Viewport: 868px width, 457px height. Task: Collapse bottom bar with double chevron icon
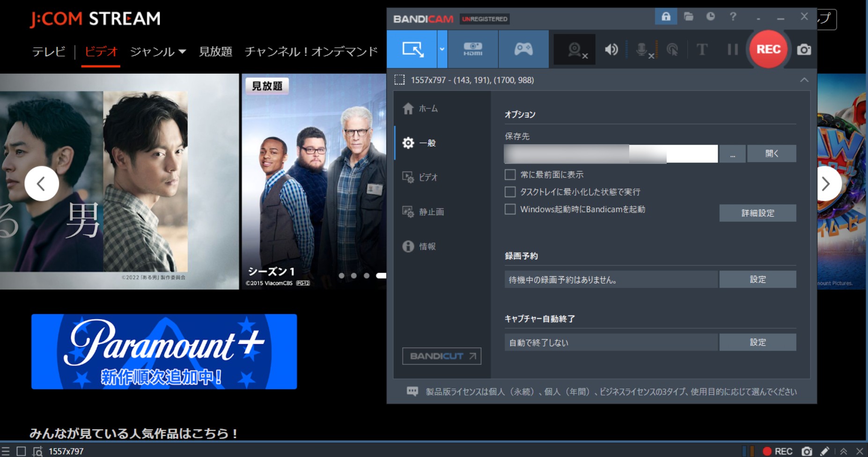point(844,451)
